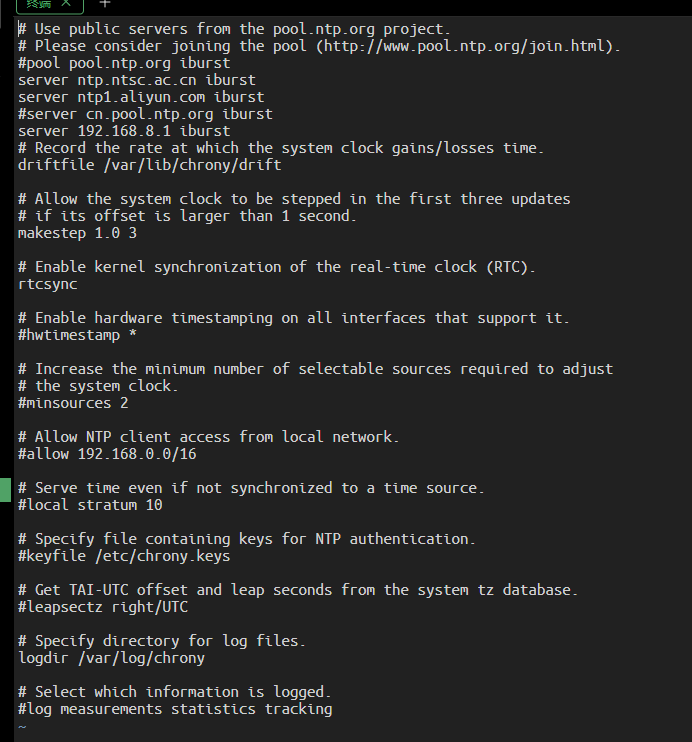
Task: Click 'server ntp.ntsc.ac.cn iburst' line
Action: tap(137, 80)
